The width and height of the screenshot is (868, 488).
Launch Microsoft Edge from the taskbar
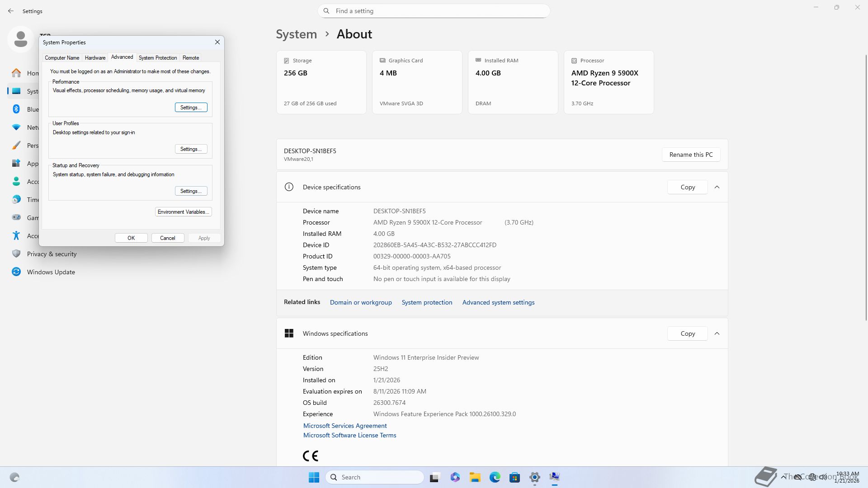click(x=495, y=477)
